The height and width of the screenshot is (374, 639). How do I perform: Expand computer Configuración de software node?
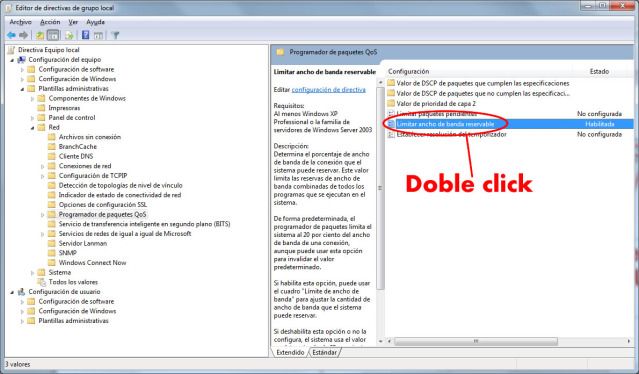pyautogui.click(x=22, y=70)
